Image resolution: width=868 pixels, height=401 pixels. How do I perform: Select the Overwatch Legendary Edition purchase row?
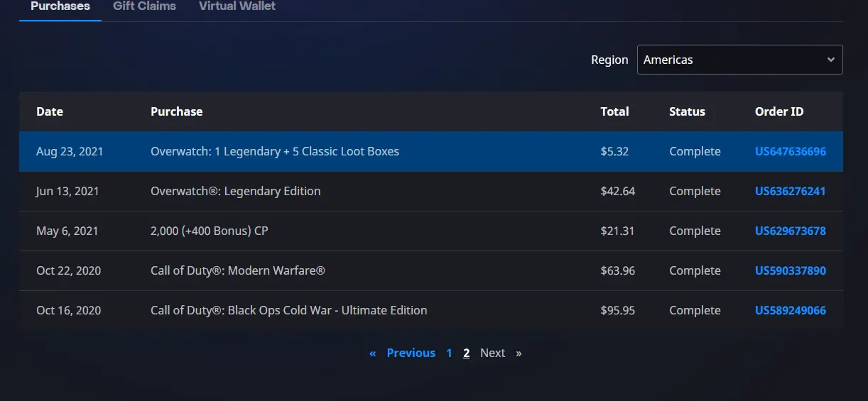point(431,192)
